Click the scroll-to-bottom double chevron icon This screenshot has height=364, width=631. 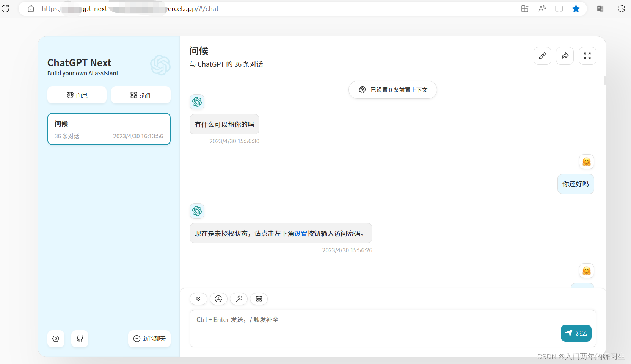198,299
